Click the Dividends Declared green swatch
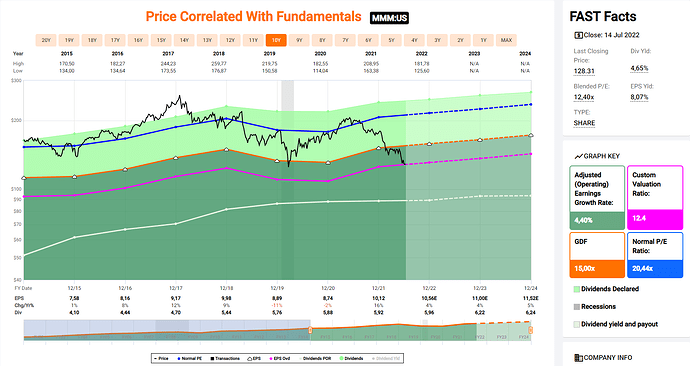Image resolution: width=690 pixels, height=366 pixels. click(576, 289)
